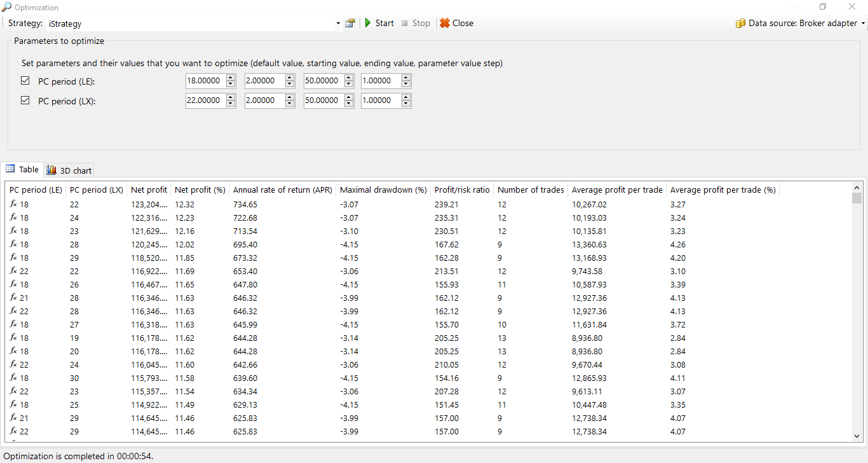Viewport: 868px width, 463px height.
Task: Uncheck the PC period (LE) checkbox
Action: pyautogui.click(x=25, y=81)
